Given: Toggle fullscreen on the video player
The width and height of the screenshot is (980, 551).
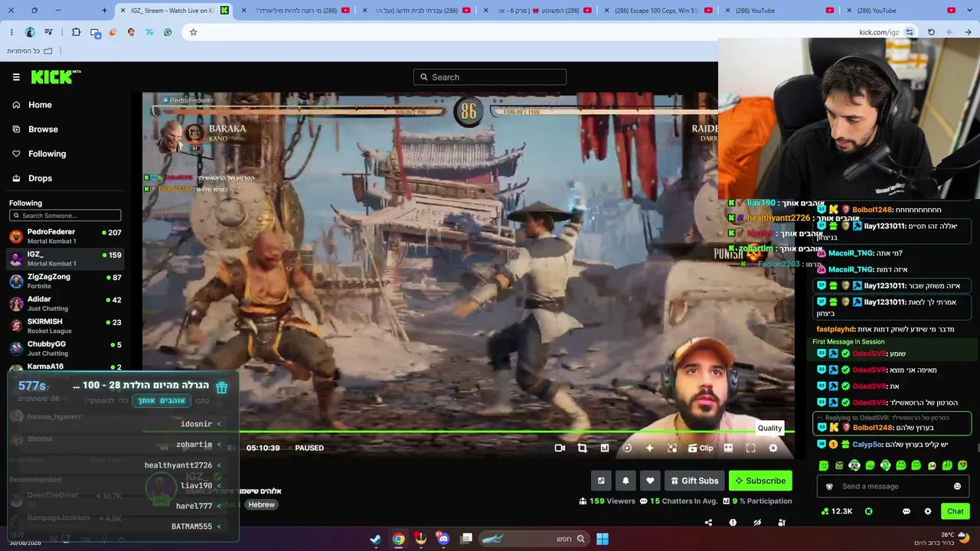Looking at the screenshot, I should click(750, 448).
